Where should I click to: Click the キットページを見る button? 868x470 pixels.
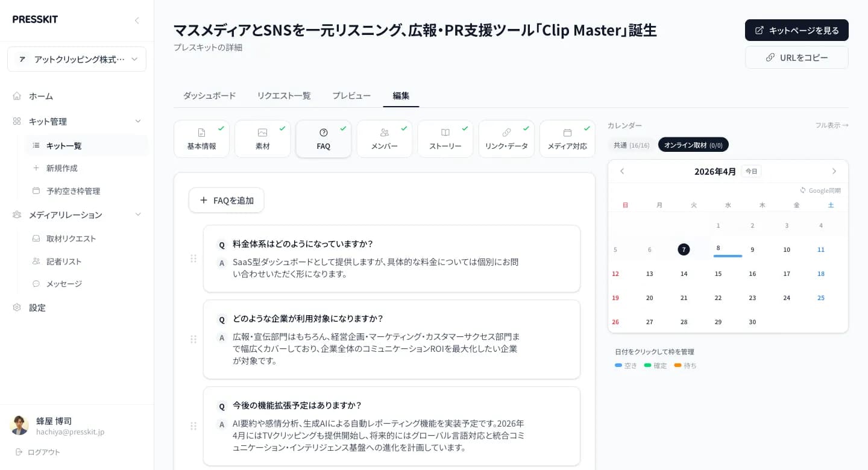[x=797, y=30]
